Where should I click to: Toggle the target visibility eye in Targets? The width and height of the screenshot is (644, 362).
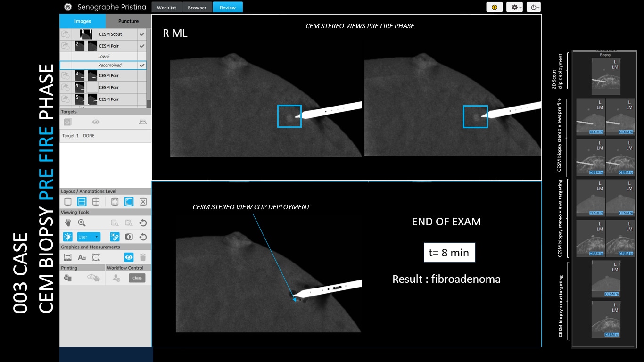(96, 122)
